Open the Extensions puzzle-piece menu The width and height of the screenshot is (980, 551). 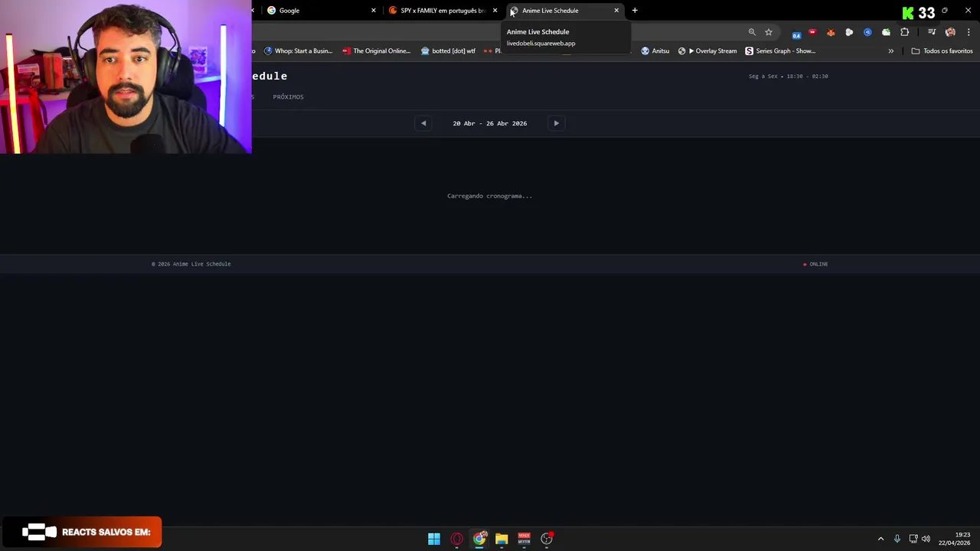click(905, 32)
